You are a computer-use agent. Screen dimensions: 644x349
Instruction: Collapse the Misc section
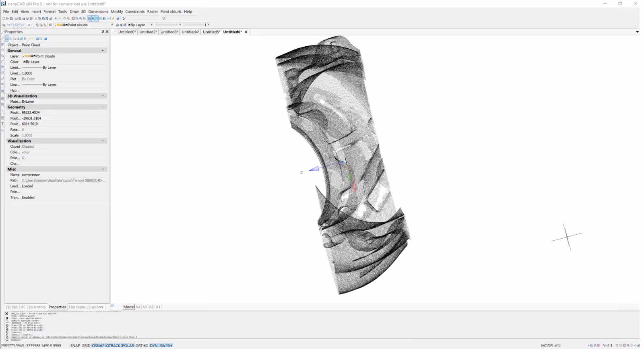[x=103, y=169]
